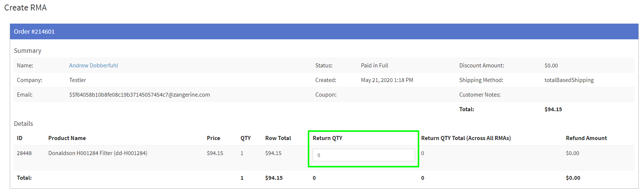
Task: Click the Refund Amount column header
Action: point(586,138)
